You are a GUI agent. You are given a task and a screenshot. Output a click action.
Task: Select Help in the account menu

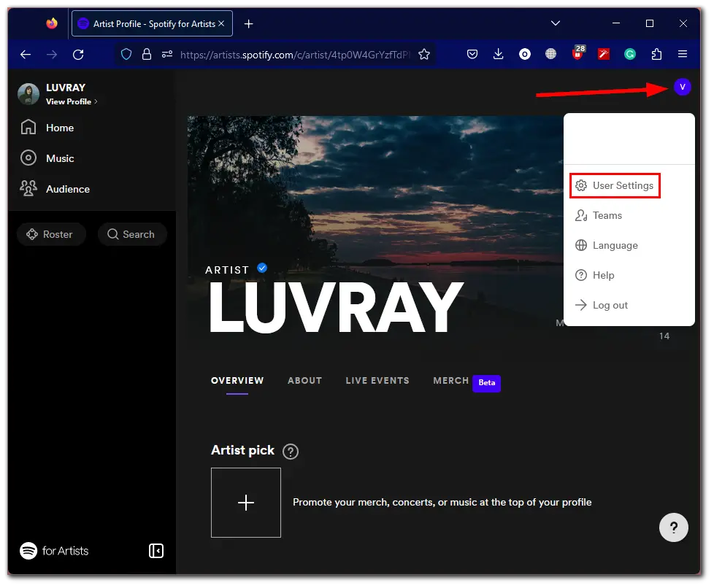coord(595,275)
